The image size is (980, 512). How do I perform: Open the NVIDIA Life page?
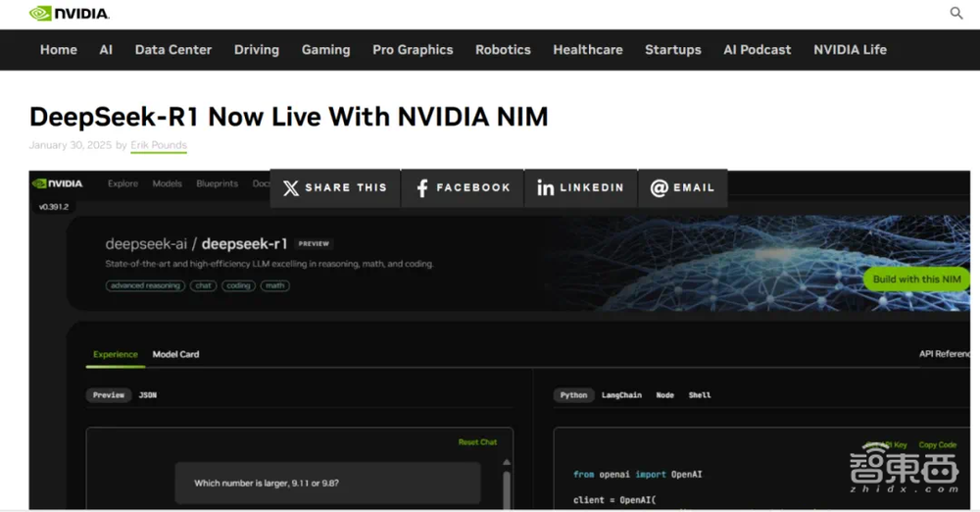click(850, 50)
